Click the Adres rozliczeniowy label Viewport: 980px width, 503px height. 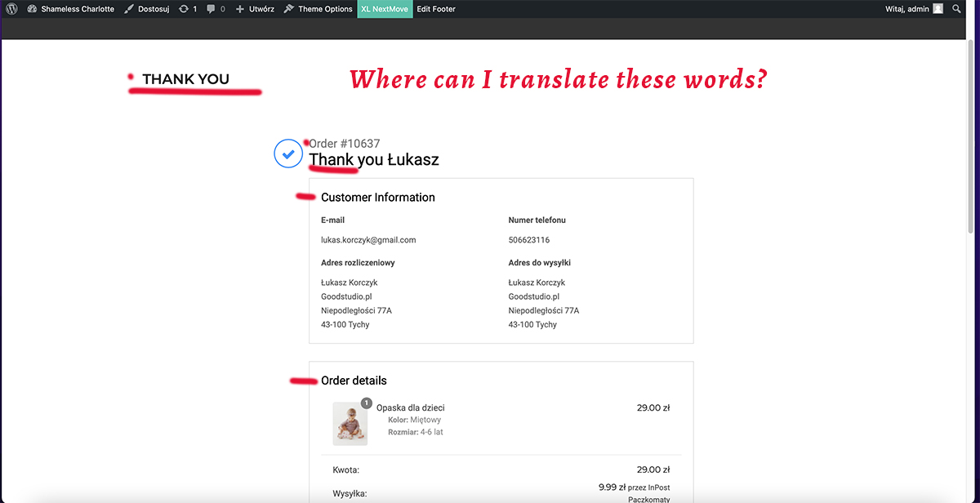click(x=358, y=263)
